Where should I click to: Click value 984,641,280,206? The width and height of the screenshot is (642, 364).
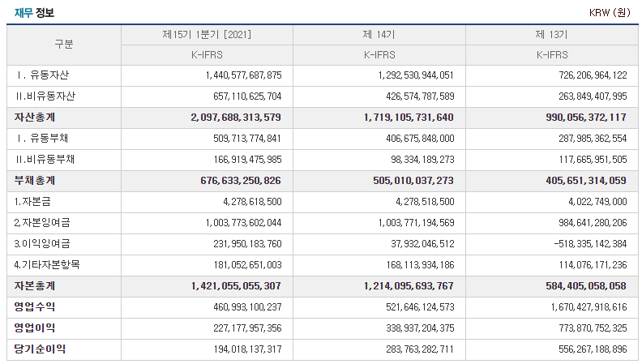[x=593, y=223]
